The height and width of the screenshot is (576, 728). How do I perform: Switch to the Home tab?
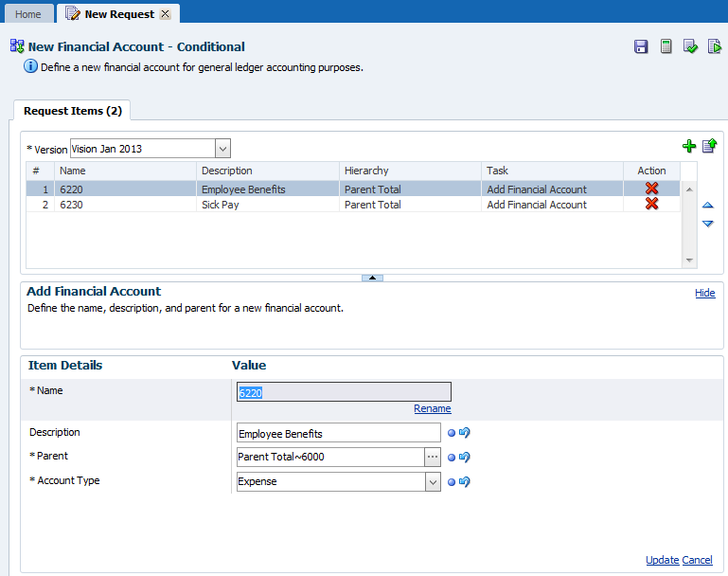(27, 14)
